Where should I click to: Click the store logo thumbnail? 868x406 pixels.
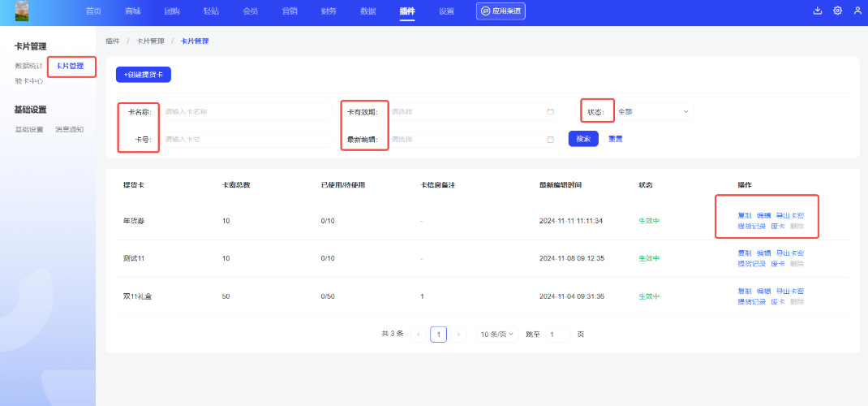[x=22, y=11]
